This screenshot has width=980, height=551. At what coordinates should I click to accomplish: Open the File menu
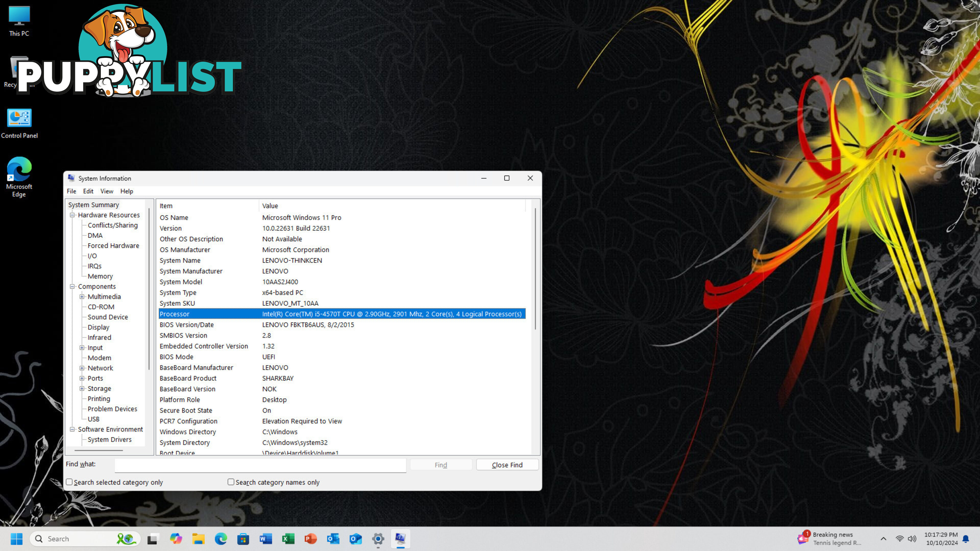pos(71,191)
